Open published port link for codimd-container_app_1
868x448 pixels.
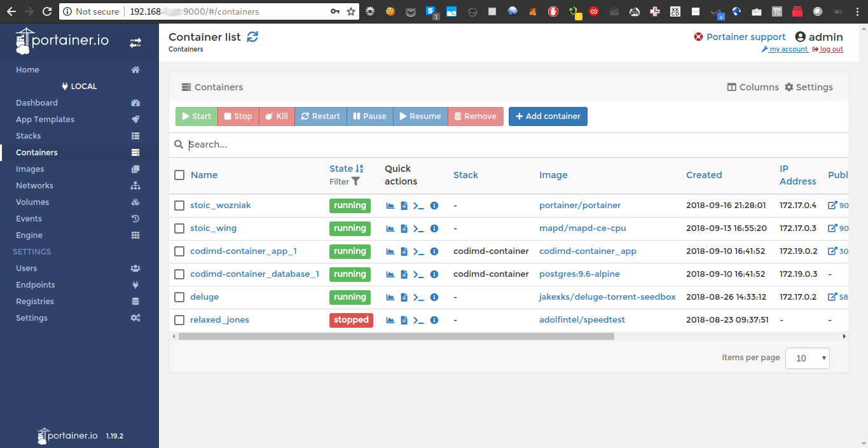[837, 251]
